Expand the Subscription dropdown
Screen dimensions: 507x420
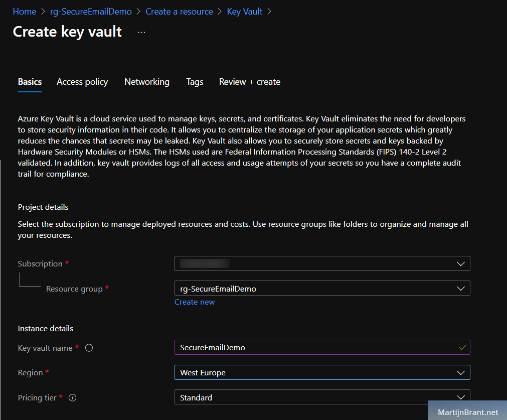click(x=322, y=263)
